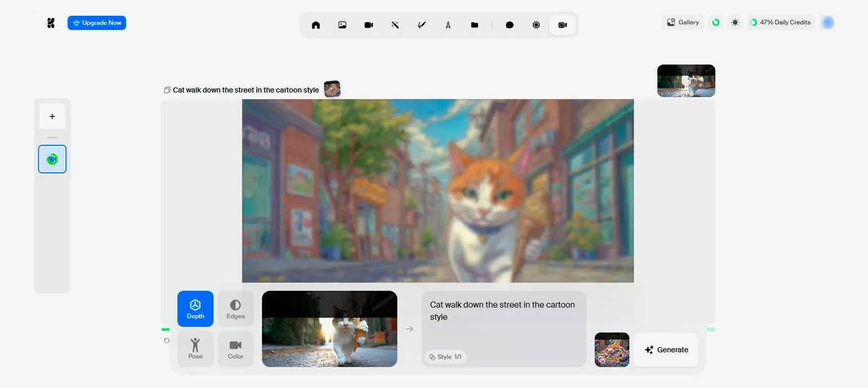Open the 47% Daily Credits indicator
This screenshot has width=868, height=388.
point(781,23)
